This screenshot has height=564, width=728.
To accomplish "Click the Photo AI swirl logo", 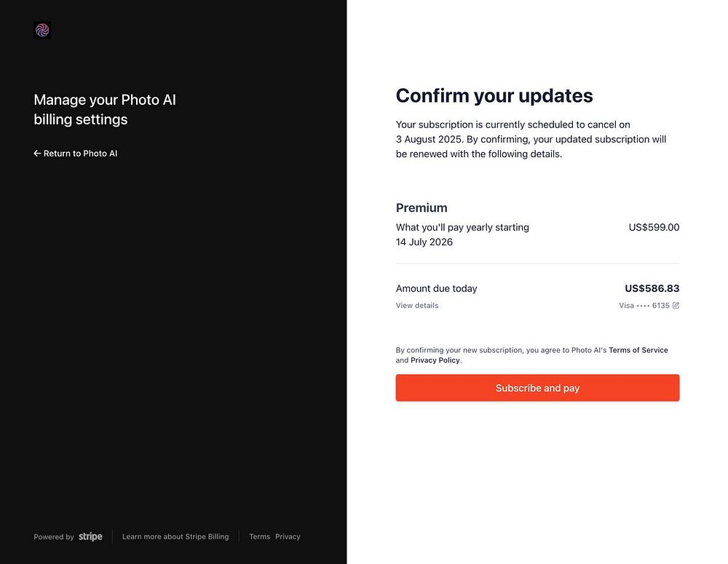I will (x=42, y=30).
